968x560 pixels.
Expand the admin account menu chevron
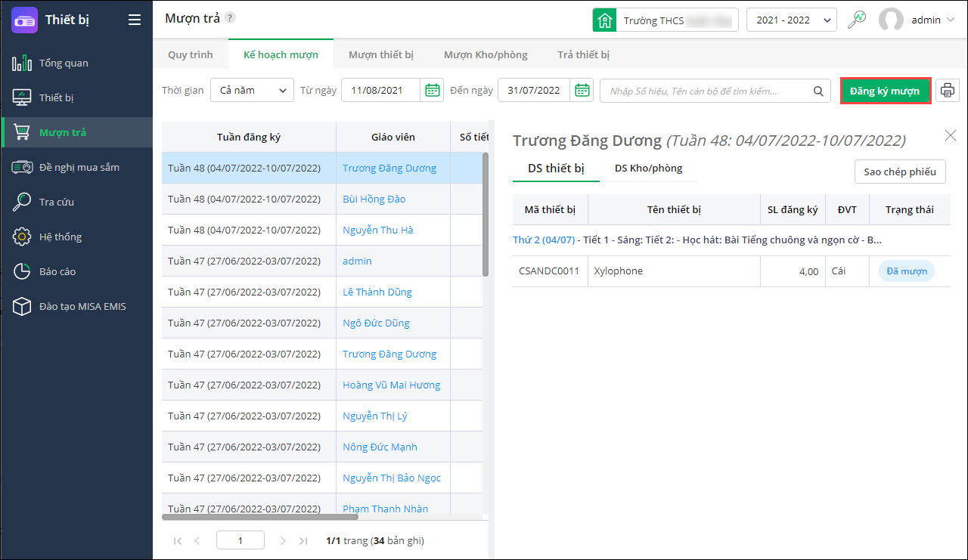[951, 20]
